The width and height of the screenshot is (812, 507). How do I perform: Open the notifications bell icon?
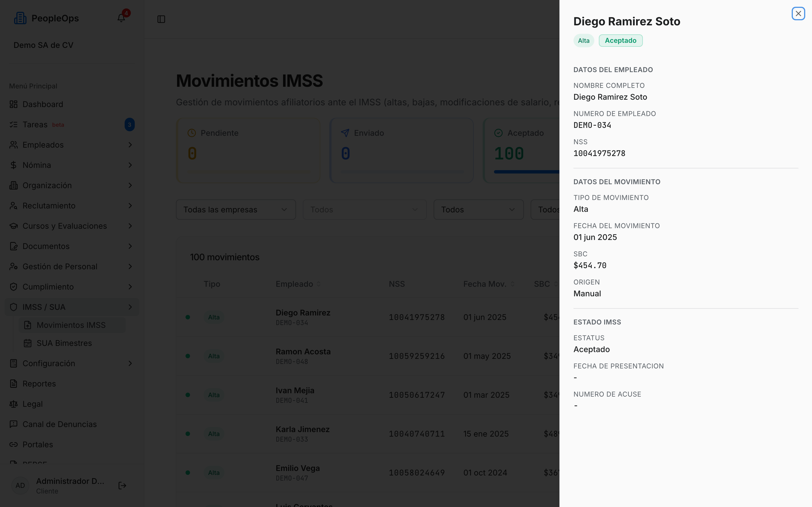[x=121, y=18]
